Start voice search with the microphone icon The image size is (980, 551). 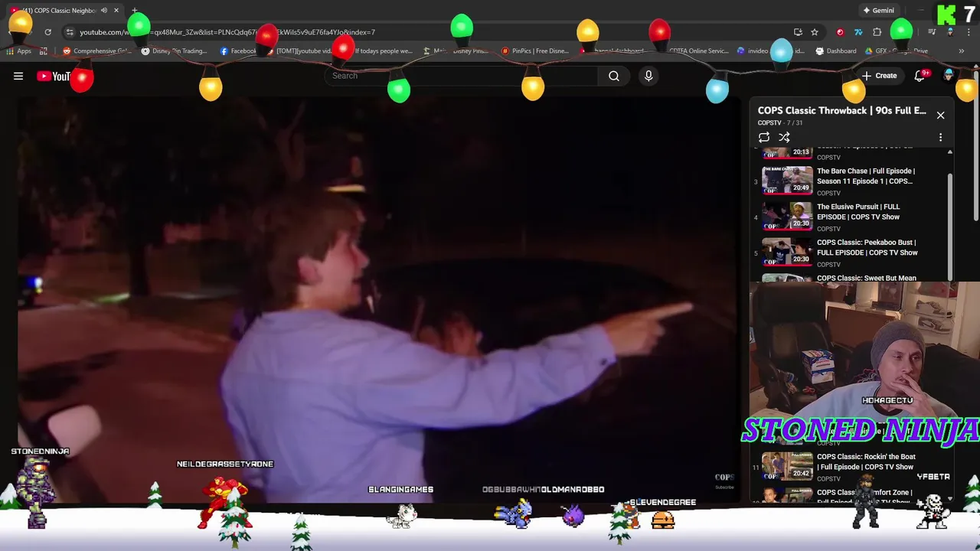[x=648, y=76]
